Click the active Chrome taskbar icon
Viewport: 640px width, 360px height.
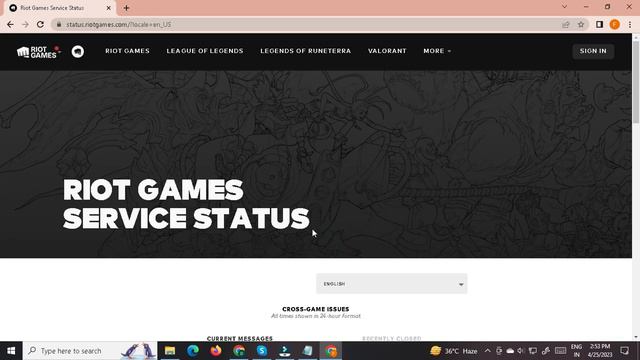point(331,351)
